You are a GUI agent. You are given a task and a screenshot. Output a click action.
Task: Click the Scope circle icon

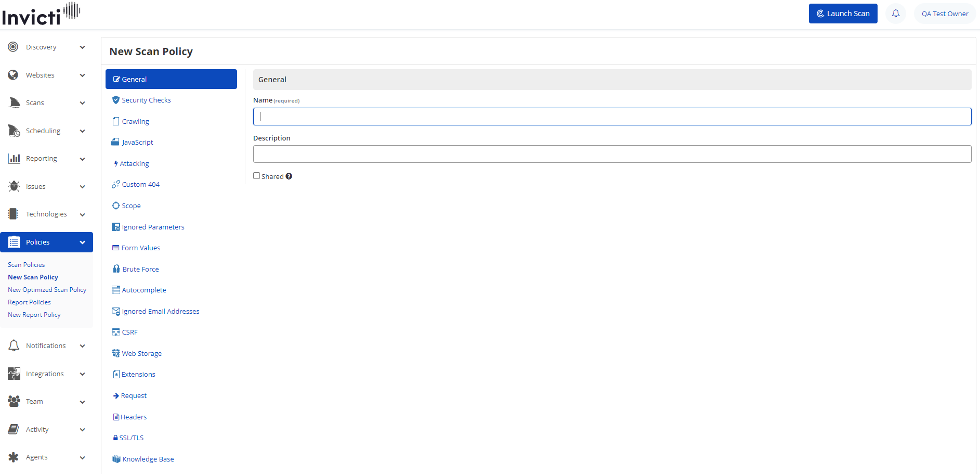pyautogui.click(x=116, y=206)
